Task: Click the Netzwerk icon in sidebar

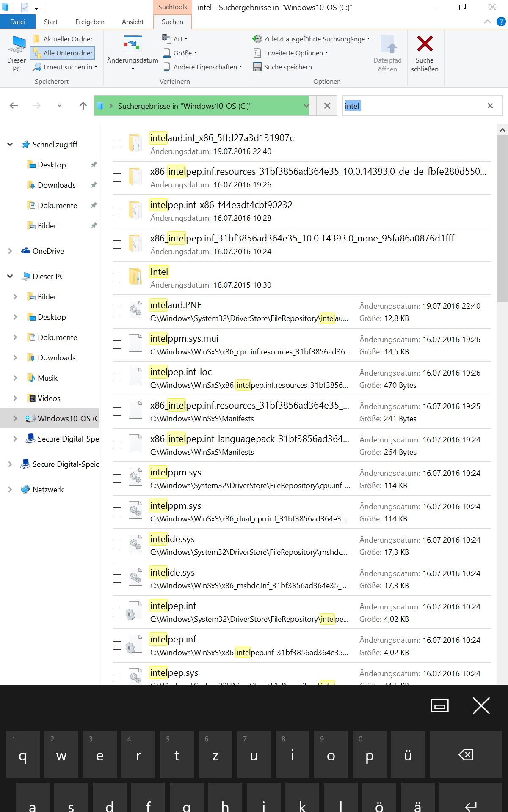Action: click(x=26, y=489)
